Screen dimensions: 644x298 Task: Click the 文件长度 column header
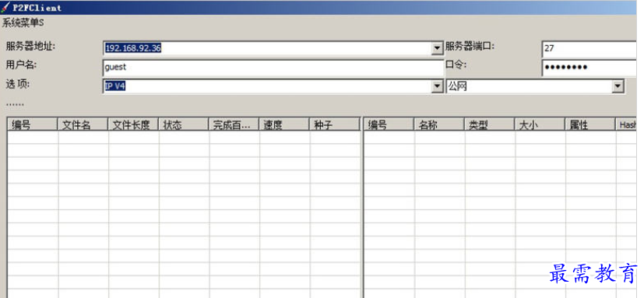point(133,124)
